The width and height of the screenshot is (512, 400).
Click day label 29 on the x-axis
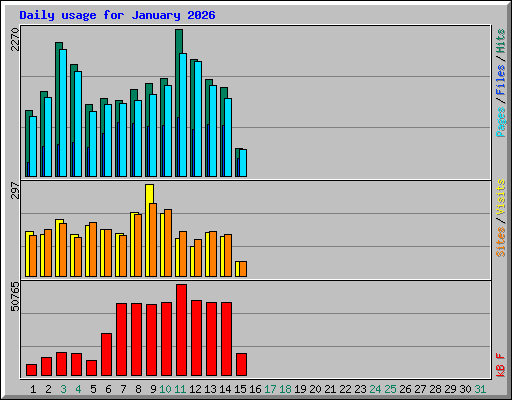click(x=450, y=389)
